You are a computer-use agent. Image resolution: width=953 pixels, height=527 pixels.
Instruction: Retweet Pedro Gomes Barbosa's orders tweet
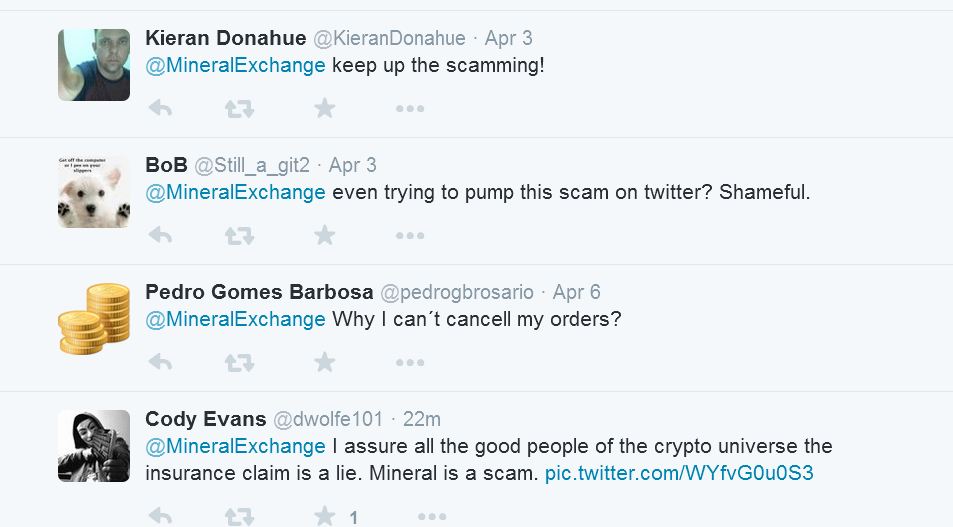[239, 363]
